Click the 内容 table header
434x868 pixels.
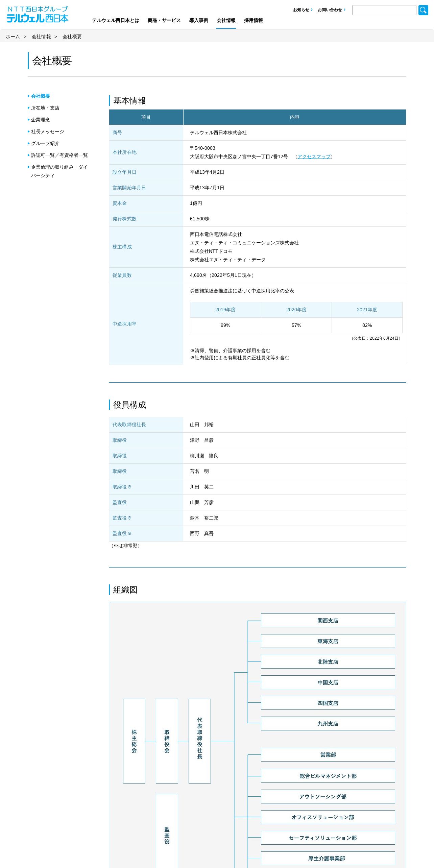tap(295, 117)
